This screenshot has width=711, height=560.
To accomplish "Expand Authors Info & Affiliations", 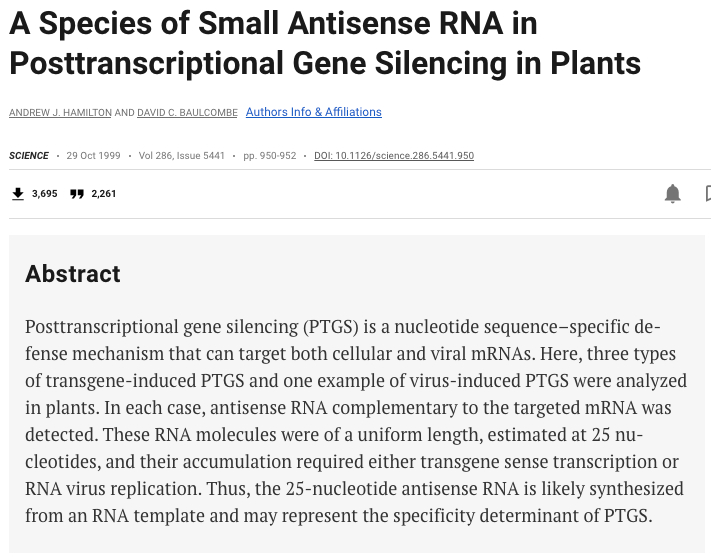I will click(x=313, y=112).
